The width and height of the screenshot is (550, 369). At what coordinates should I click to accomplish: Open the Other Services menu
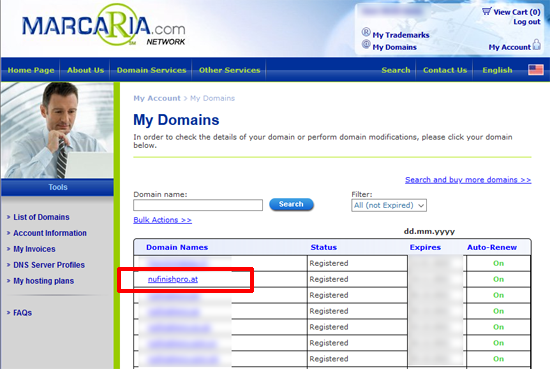[x=229, y=70]
